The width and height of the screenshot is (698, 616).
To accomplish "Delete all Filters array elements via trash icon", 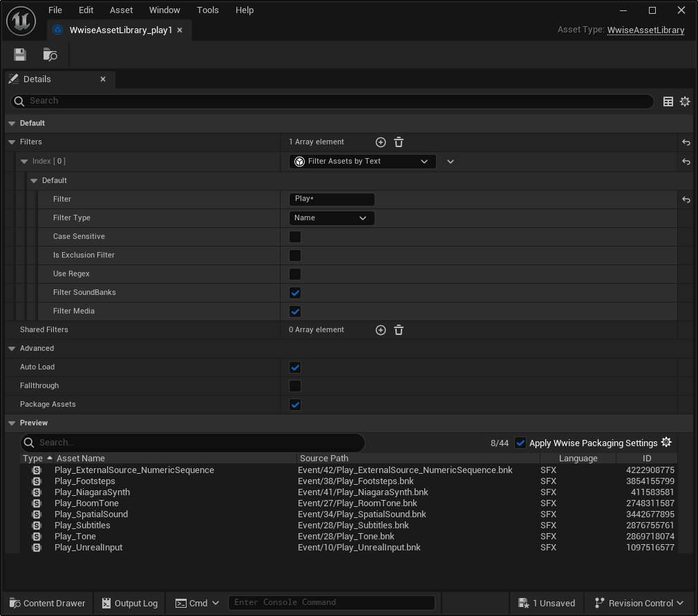I will point(399,142).
